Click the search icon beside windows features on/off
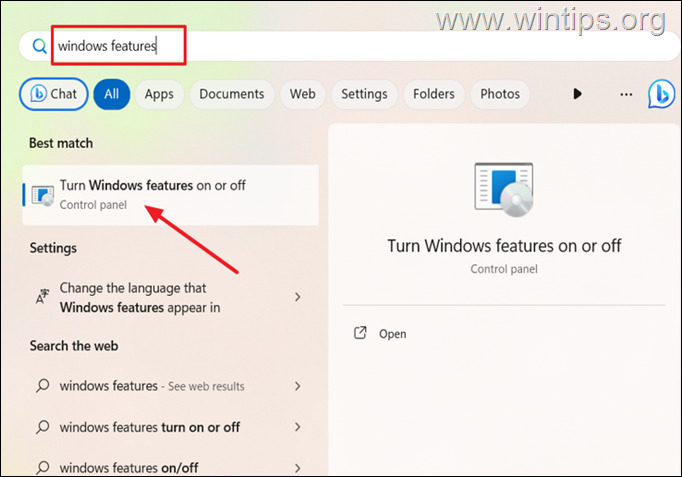The height and width of the screenshot is (477, 682). point(43,467)
